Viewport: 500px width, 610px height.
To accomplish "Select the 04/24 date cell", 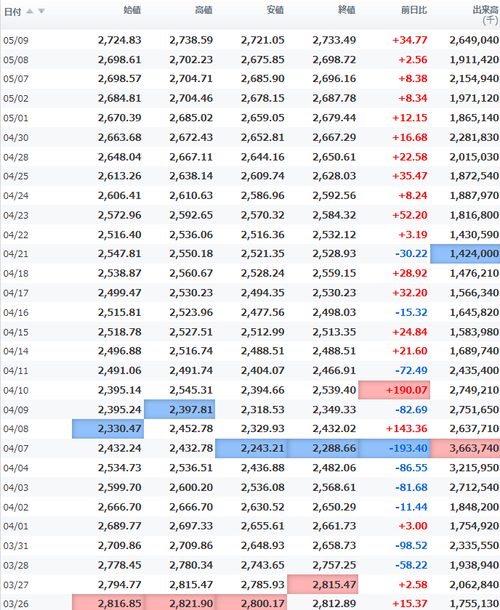I will tap(16, 196).
